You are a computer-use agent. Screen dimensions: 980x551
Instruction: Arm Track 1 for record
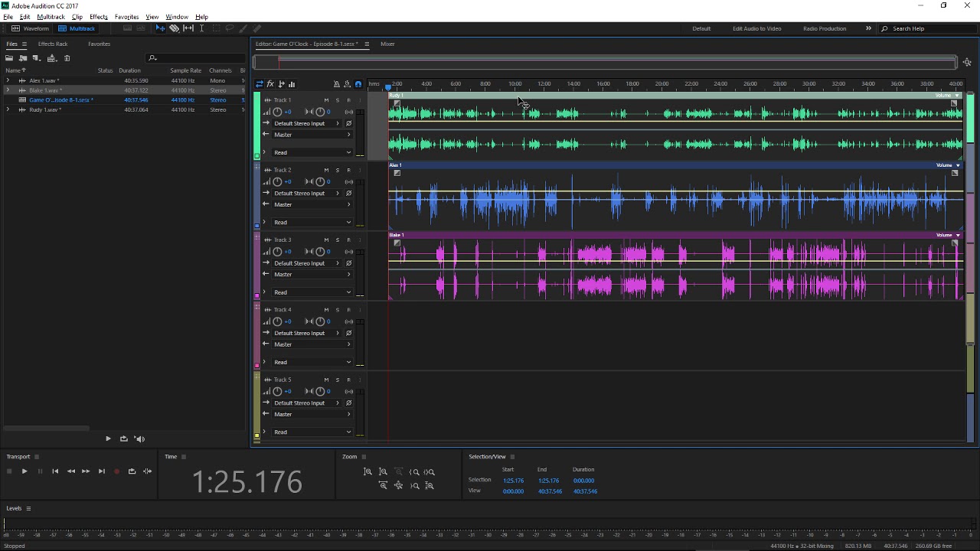tap(348, 100)
